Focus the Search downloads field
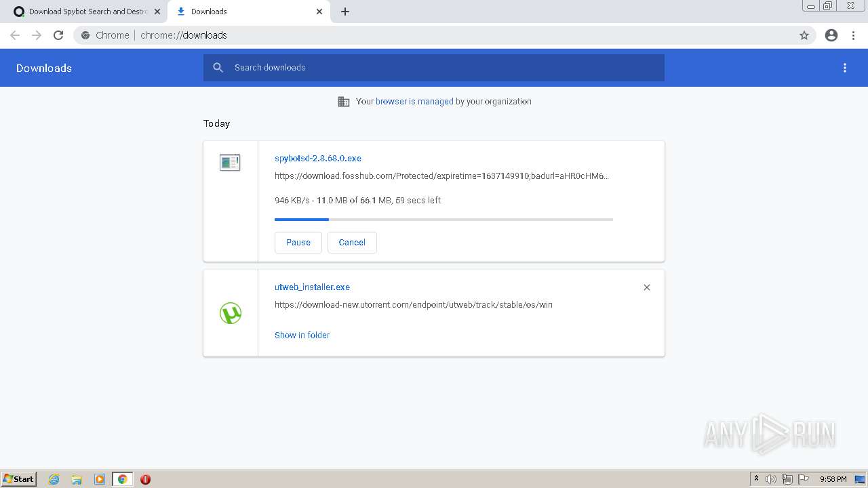Screen dimensions: 868x488 pos(434,68)
